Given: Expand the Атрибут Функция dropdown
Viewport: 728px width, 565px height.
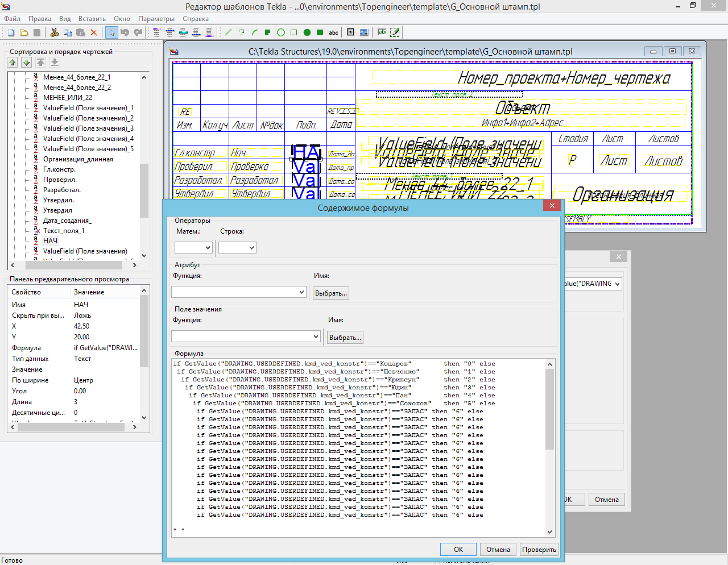Looking at the screenshot, I should coord(239,292).
